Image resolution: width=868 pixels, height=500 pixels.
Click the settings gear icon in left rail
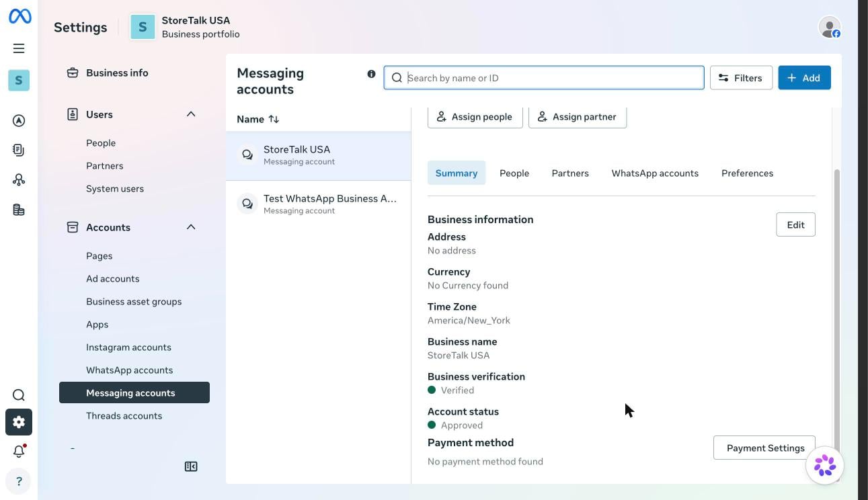pyautogui.click(x=19, y=422)
